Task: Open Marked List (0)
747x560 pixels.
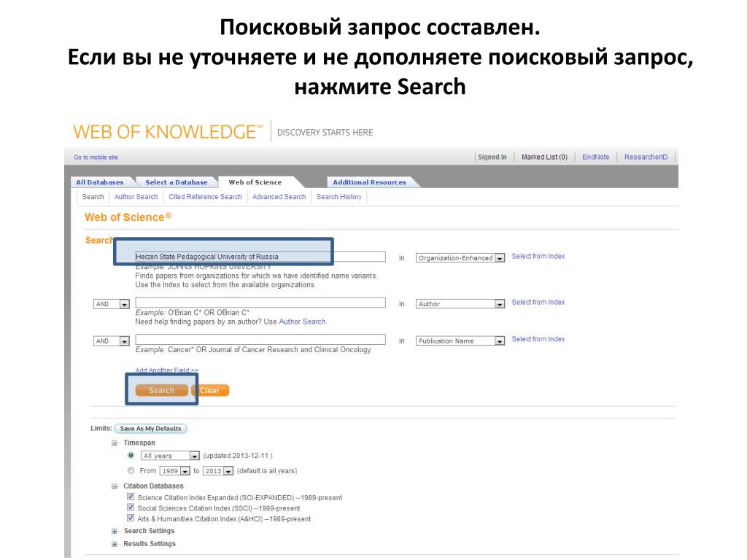Action: click(544, 157)
